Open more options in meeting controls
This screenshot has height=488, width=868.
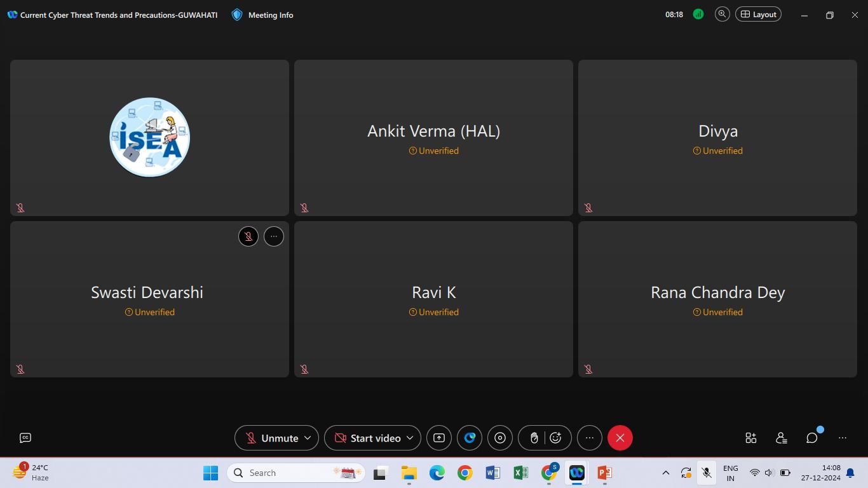590,438
